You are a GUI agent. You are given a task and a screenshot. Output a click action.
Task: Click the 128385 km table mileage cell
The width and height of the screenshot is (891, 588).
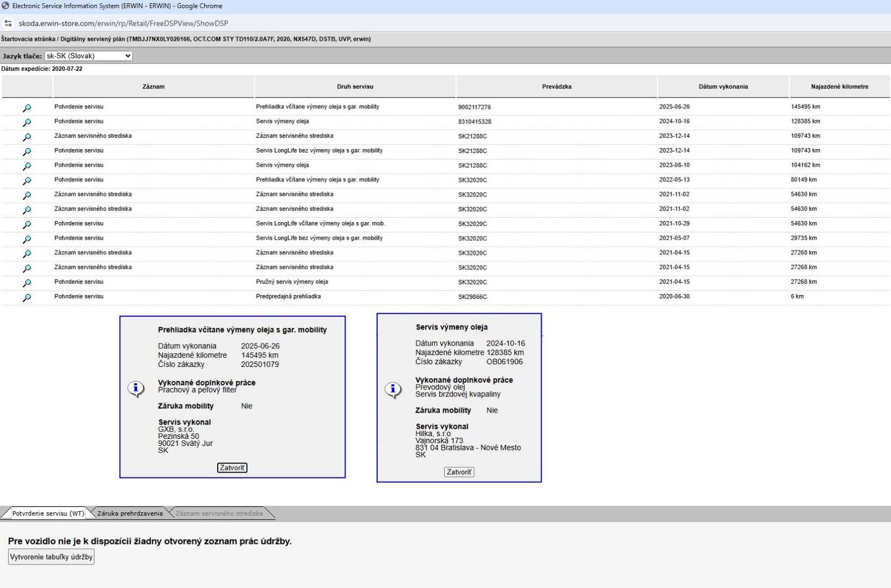(x=805, y=121)
